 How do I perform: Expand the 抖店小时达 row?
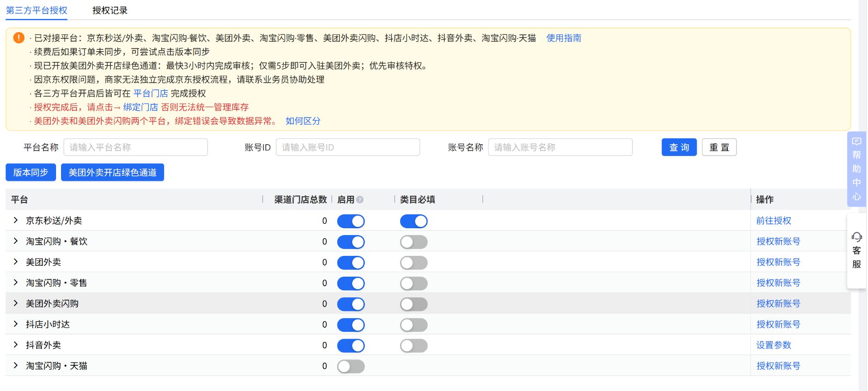pos(16,324)
